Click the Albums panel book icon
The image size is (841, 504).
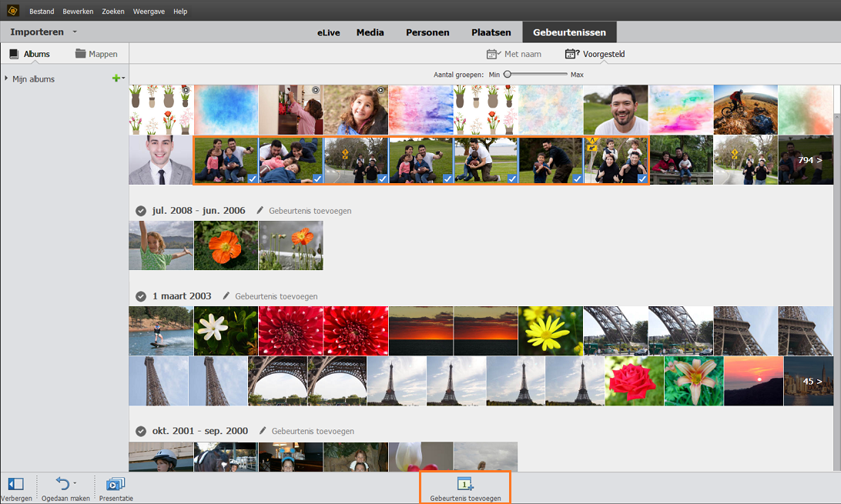(x=15, y=54)
